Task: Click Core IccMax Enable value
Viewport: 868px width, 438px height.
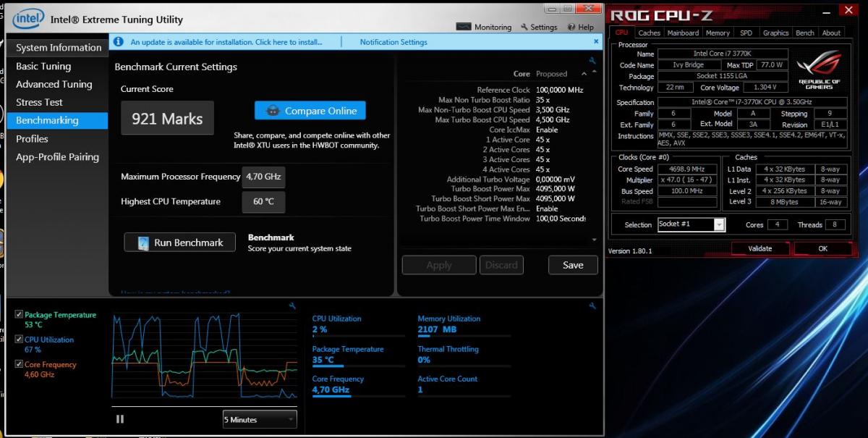Action: click(x=547, y=130)
